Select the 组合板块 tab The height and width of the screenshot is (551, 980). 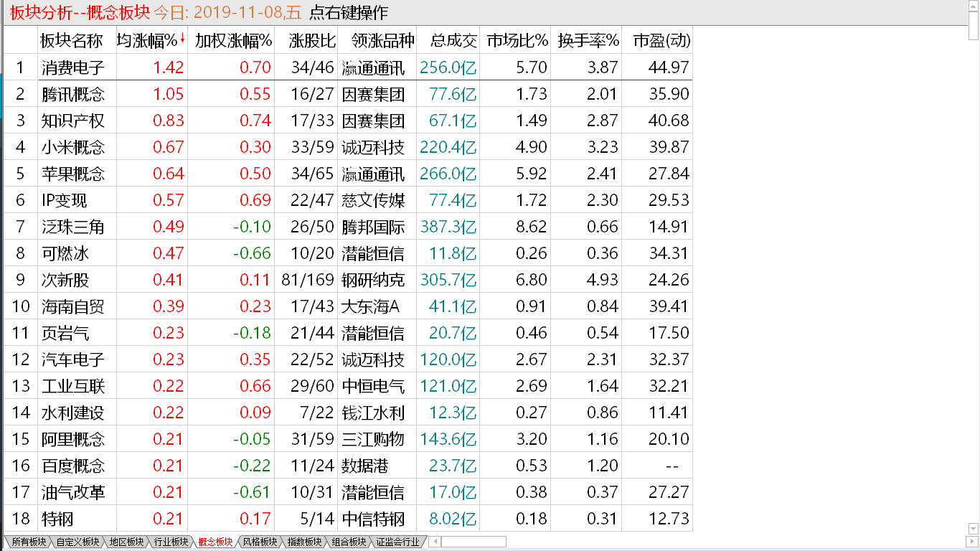(349, 542)
